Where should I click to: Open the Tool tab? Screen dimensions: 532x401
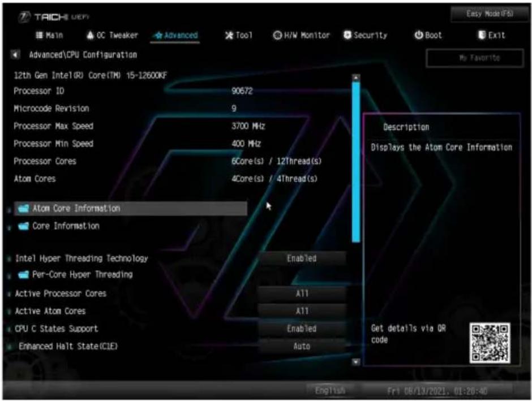click(x=239, y=35)
